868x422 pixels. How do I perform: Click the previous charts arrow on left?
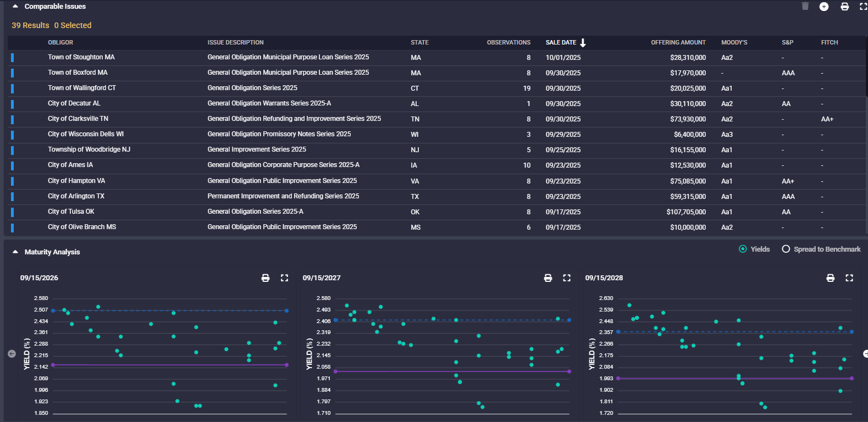point(12,354)
